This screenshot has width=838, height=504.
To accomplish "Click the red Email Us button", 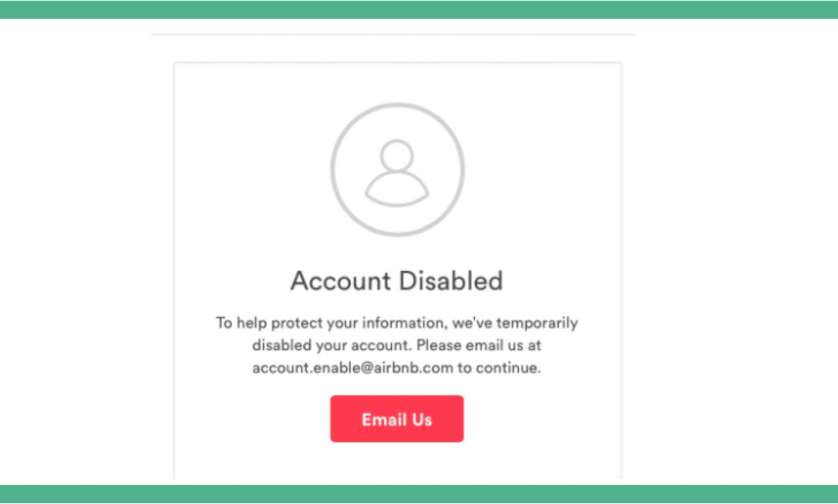I will coord(397,419).
